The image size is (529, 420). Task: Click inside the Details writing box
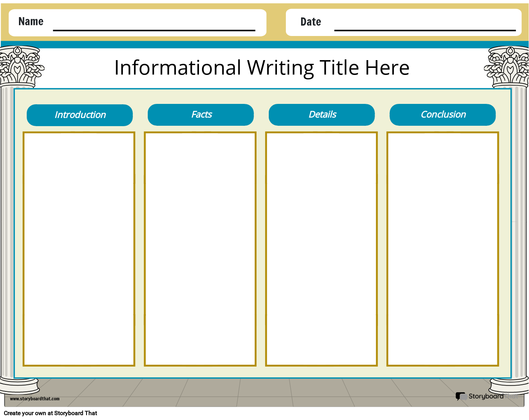click(321, 249)
